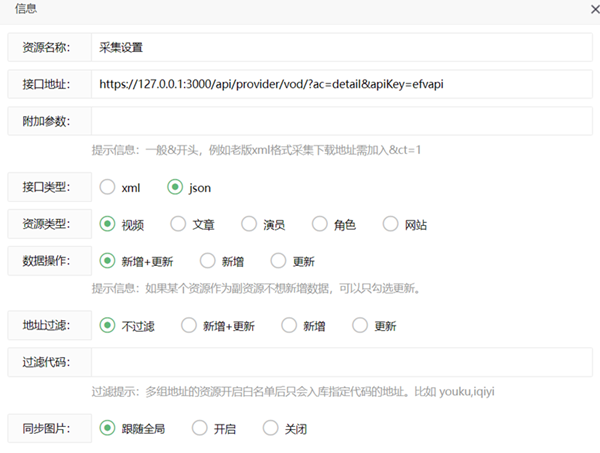The height and width of the screenshot is (453, 600).
Task: Choose json for 接口类型
Action: point(176,187)
